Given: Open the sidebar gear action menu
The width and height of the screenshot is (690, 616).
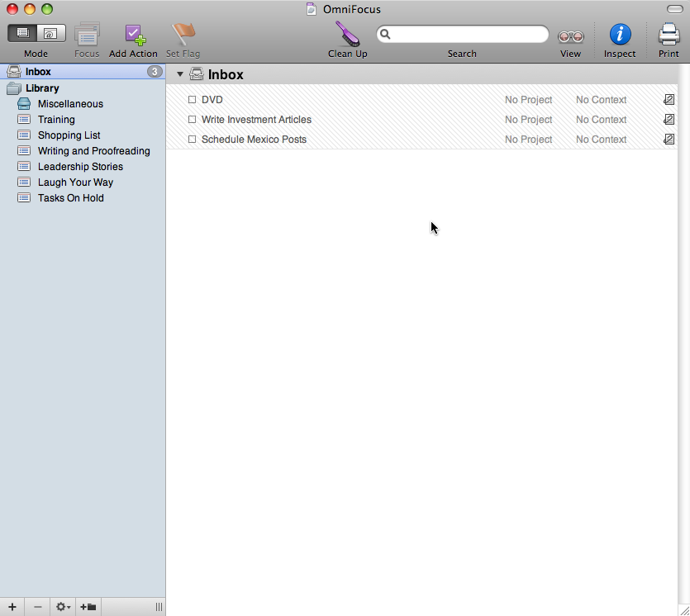Looking at the screenshot, I should tap(63, 607).
